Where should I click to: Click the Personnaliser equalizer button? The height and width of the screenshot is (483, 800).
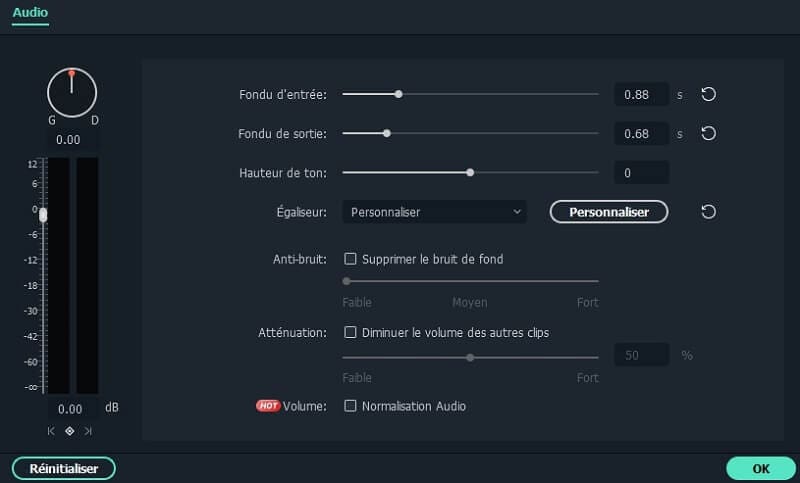[x=609, y=212]
